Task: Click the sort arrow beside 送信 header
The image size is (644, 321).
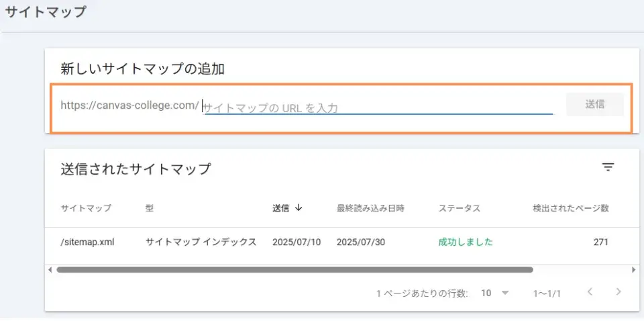Action: (x=299, y=208)
